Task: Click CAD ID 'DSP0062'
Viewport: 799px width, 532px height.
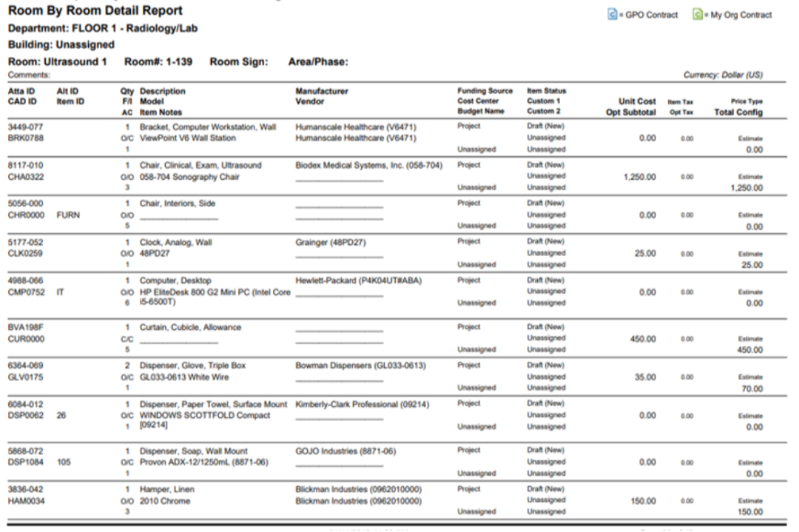Action: point(26,415)
